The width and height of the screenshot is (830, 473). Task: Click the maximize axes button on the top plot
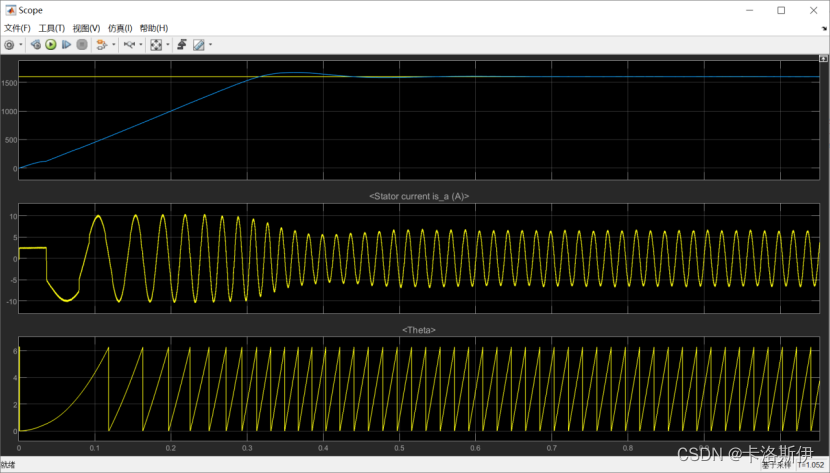coord(823,59)
